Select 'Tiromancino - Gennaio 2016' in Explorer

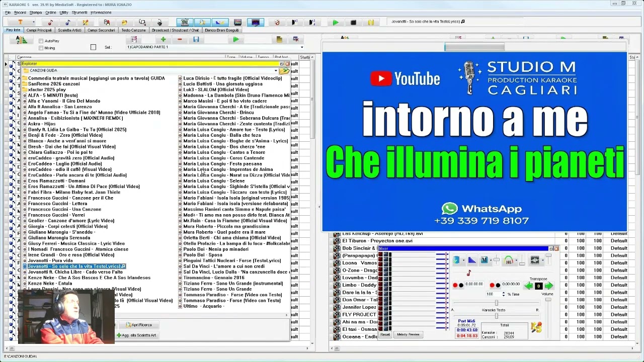pyautogui.click(x=214, y=278)
